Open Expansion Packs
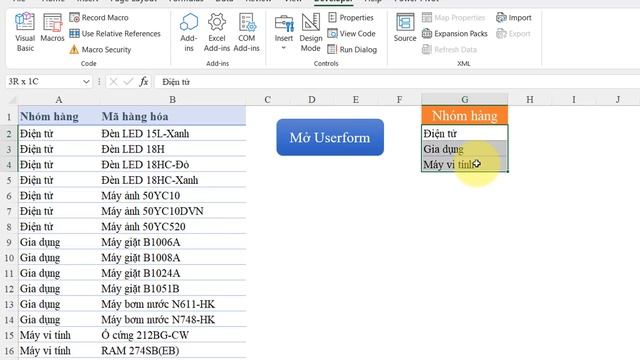Image resolution: width=640 pixels, height=360 pixels. coord(454,33)
